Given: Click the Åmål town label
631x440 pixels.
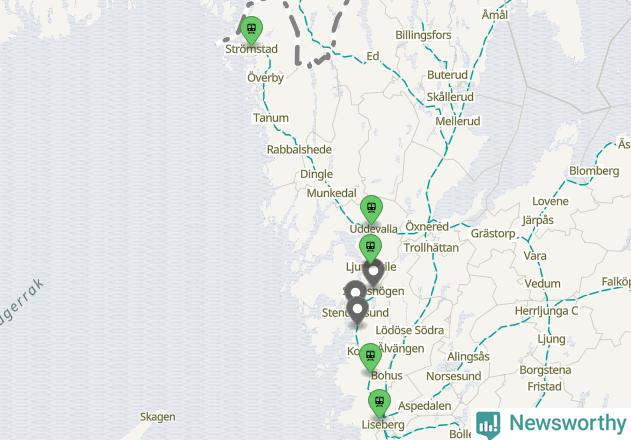Looking at the screenshot, I should point(495,15).
